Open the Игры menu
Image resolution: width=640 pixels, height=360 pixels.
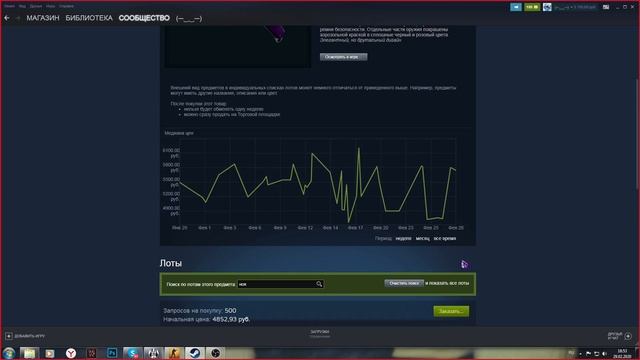click(50, 6)
